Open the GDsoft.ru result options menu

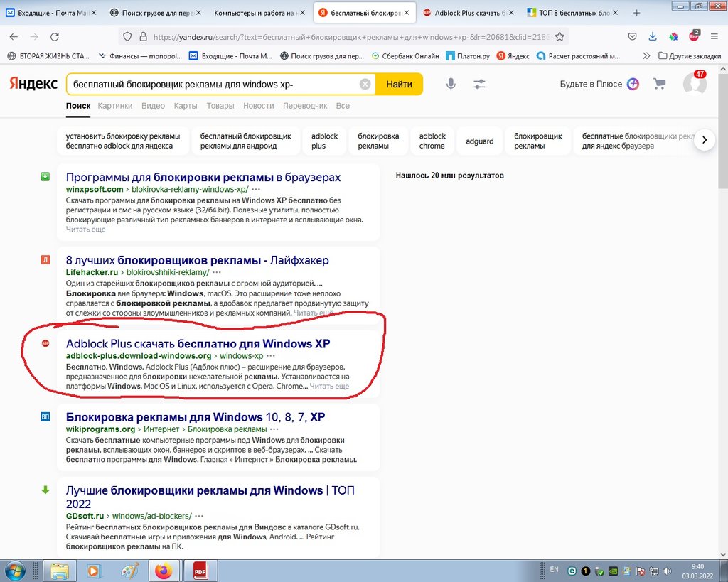point(199,516)
